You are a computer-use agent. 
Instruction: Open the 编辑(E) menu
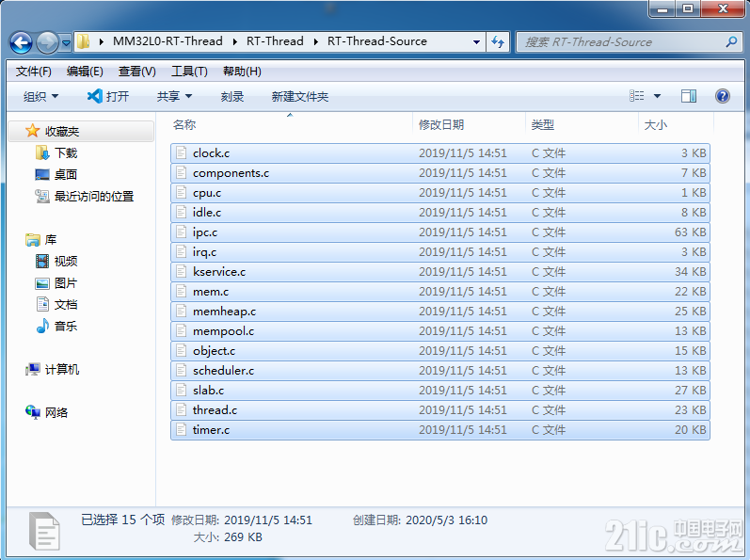(x=85, y=72)
